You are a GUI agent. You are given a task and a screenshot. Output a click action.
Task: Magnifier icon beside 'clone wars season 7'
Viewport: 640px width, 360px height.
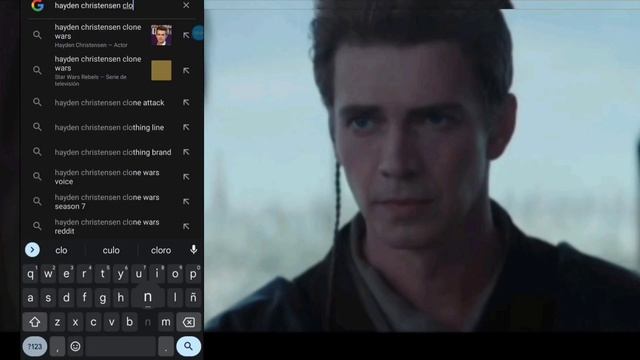[37, 201]
